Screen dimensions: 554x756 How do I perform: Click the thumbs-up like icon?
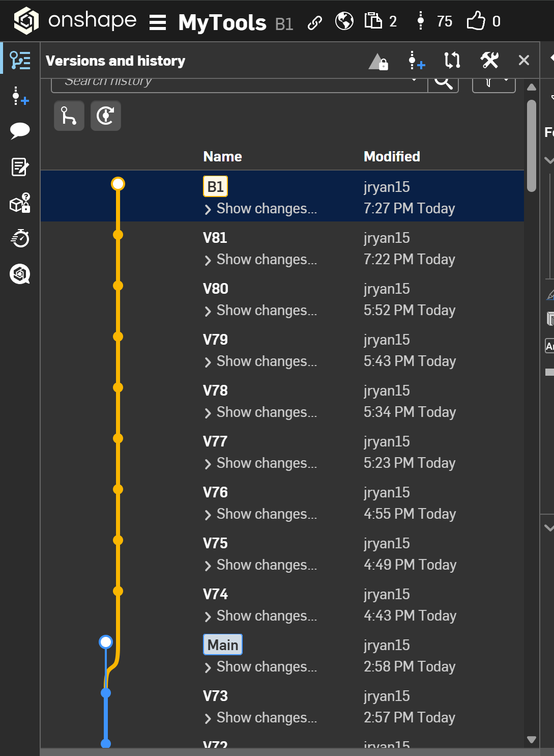click(x=476, y=21)
